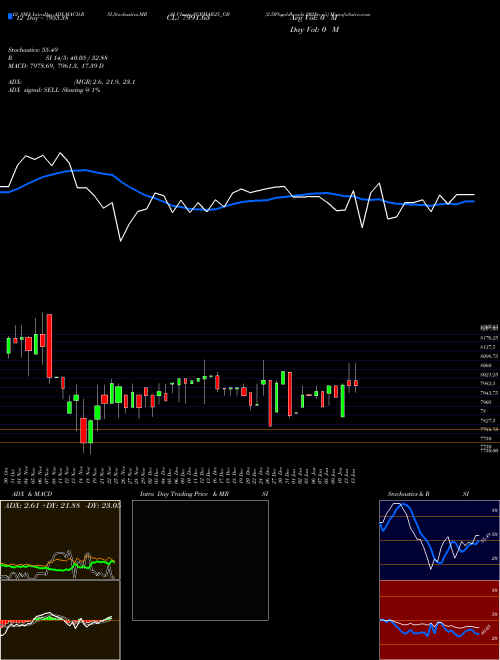Click the 'Intra Day Trading Price & MR' title

[184, 494]
